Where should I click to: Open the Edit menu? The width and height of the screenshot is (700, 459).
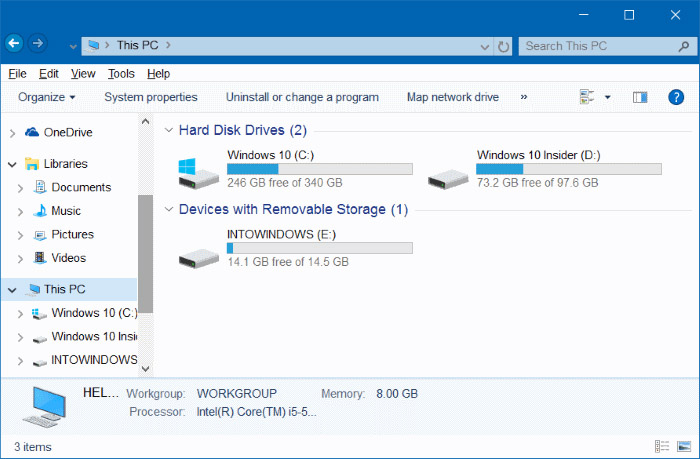tap(49, 74)
